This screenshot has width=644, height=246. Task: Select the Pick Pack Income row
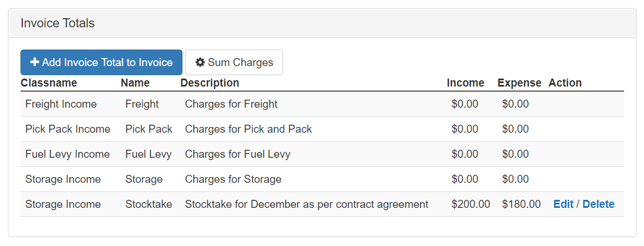[x=68, y=129]
